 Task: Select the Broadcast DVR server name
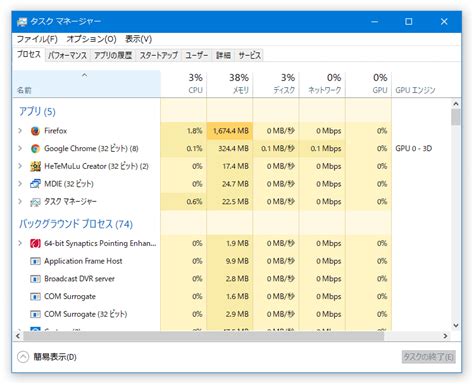pos(79,279)
